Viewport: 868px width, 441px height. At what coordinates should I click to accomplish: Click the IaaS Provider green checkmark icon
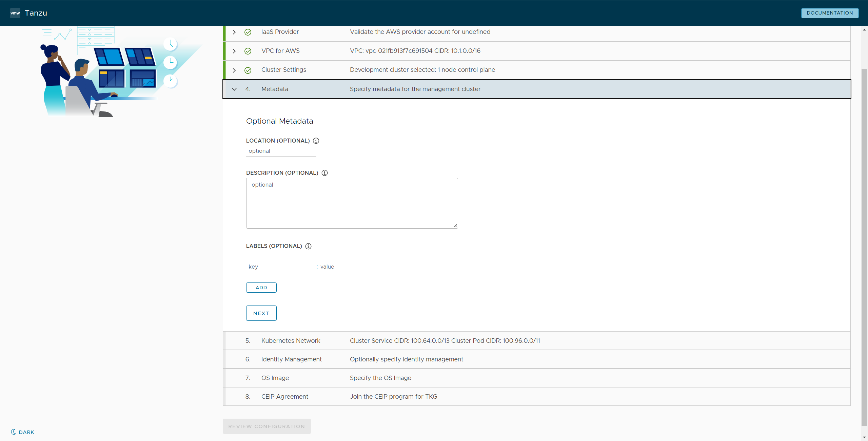tap(248, 32)
